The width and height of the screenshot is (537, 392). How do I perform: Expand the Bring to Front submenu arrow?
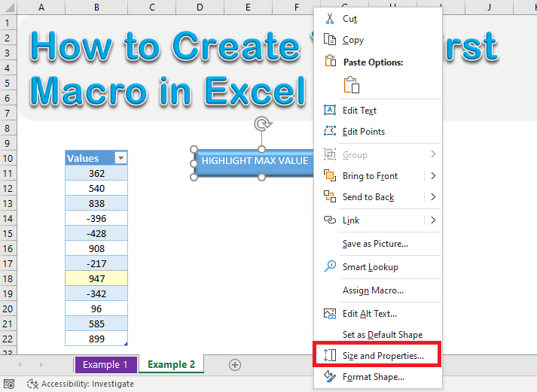point(433,175)
